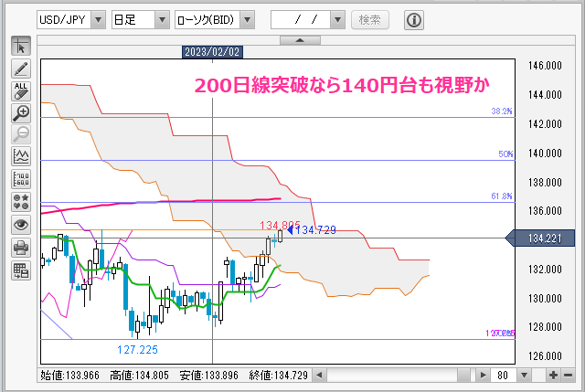585x392 pixels.
Task: Click the 127.225 low price label
Action: [x=137, y=350]
